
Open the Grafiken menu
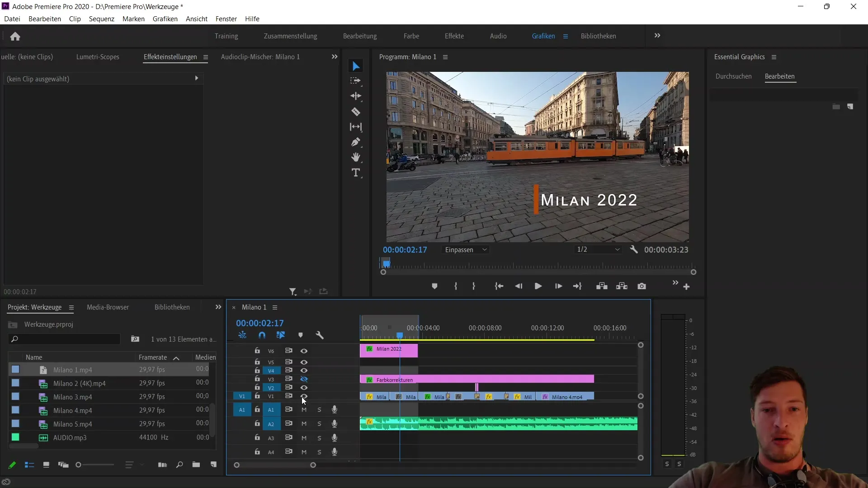coord(165,19)
